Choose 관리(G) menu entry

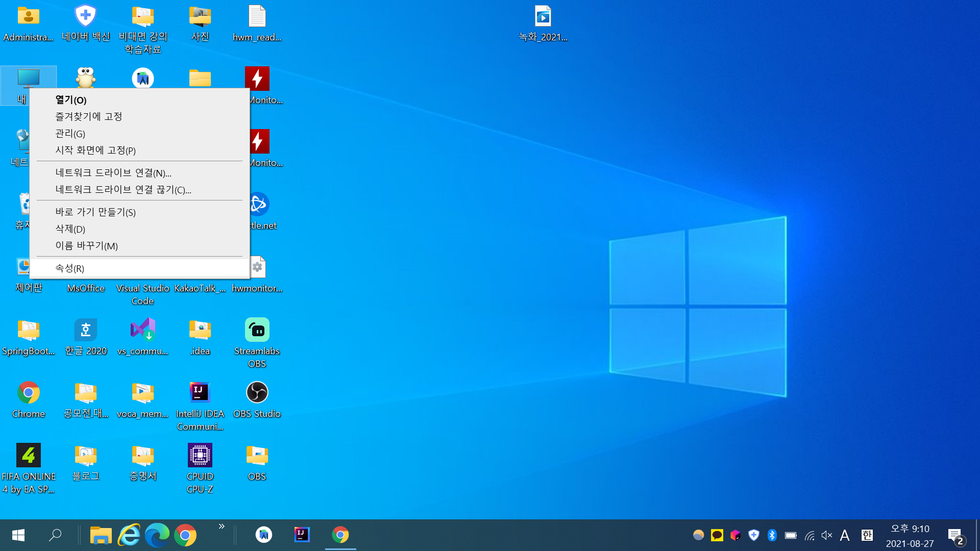tap(70, 134)
